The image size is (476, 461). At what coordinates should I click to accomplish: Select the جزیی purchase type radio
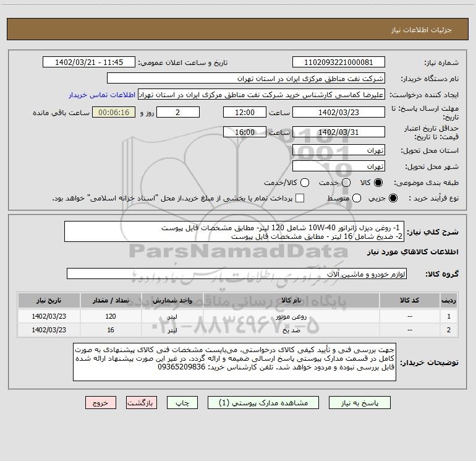(393, 199)
